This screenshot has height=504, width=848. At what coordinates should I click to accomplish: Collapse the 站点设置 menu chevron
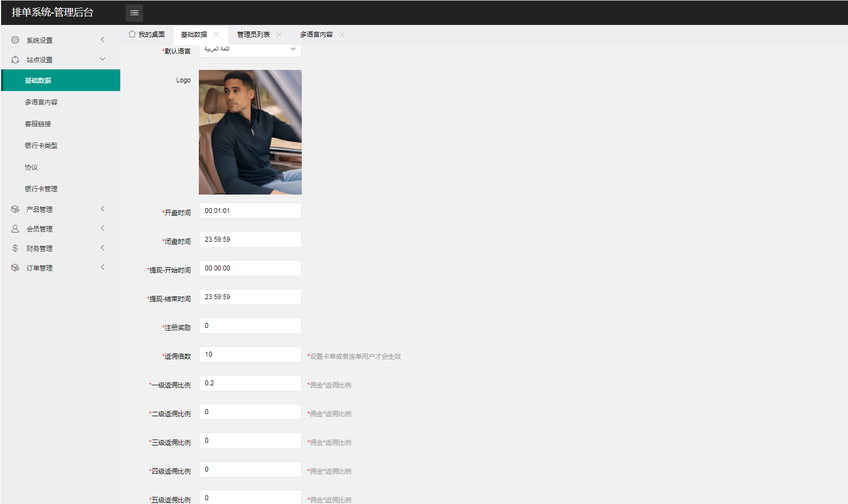point(102,59)
